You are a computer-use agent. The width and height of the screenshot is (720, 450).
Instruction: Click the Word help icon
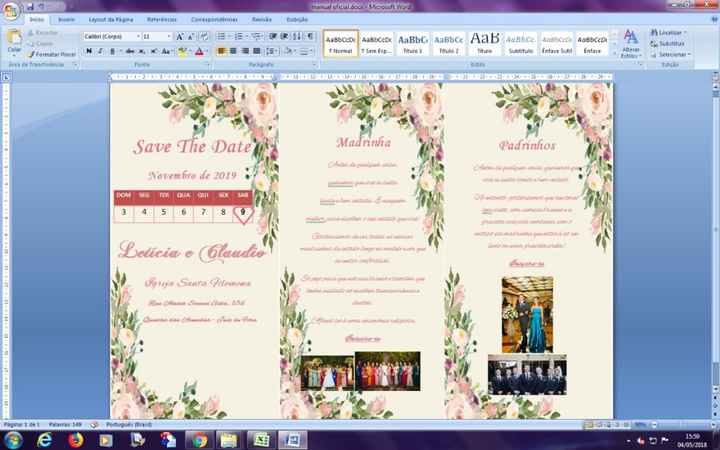(714, 19)
